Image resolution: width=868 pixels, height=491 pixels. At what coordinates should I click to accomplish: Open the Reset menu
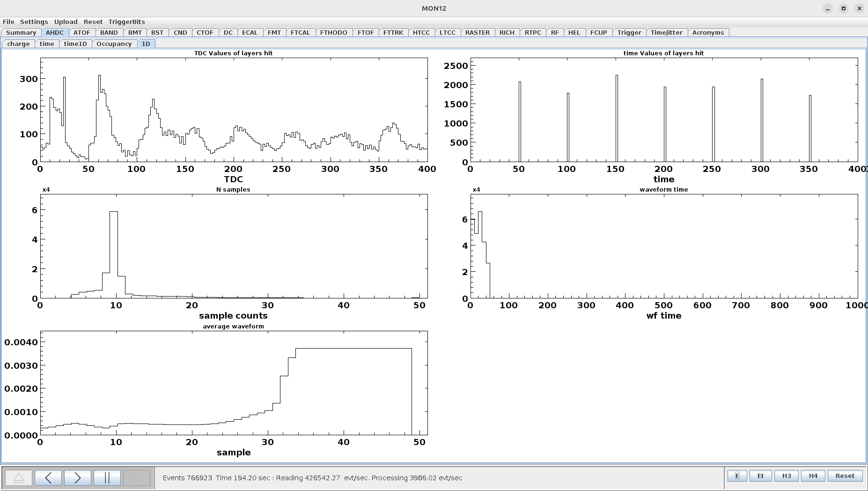[x=93, y=22]
